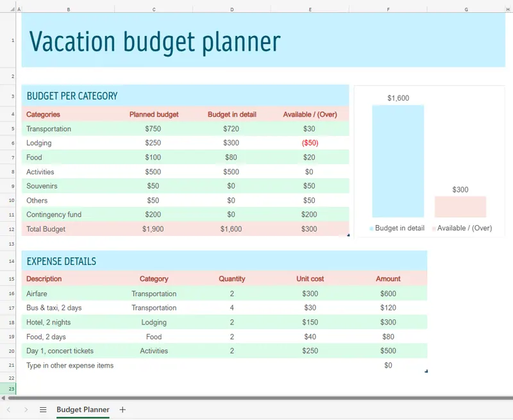Select the Lodging planned budget cell $250
Image resolution: width=513 pixels, height=420 pixels.
point(154,143)
